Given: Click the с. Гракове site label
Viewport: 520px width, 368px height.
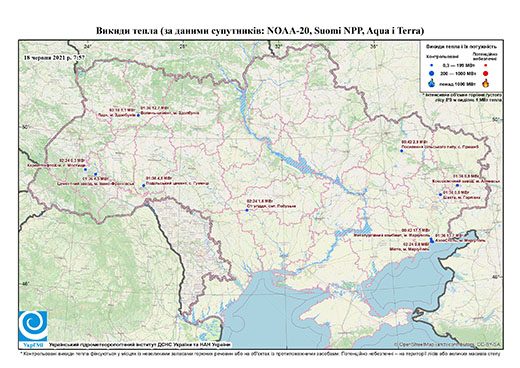Looking at the screenshot, I should pyautogui.click(x=440, y=146).
